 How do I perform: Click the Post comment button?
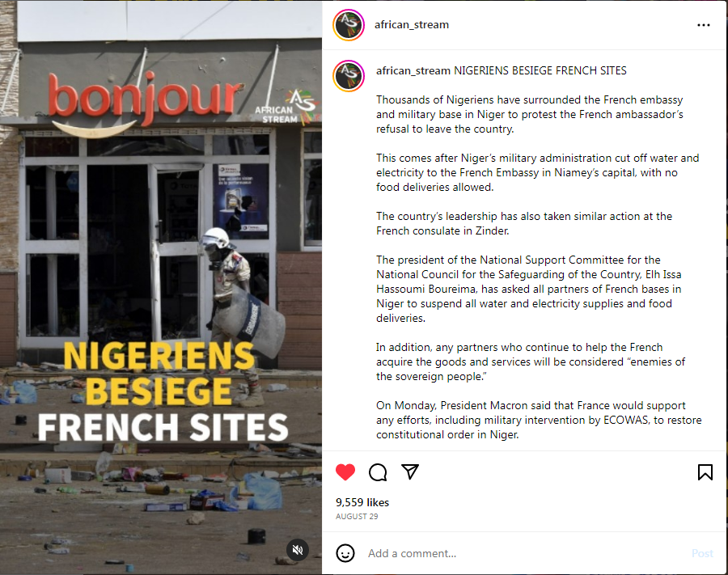(702, 553)
